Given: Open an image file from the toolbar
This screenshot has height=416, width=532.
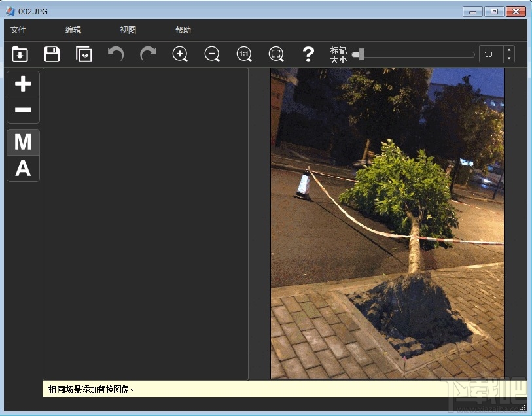Looking at the screenshot, I should [x=20, y=54].
